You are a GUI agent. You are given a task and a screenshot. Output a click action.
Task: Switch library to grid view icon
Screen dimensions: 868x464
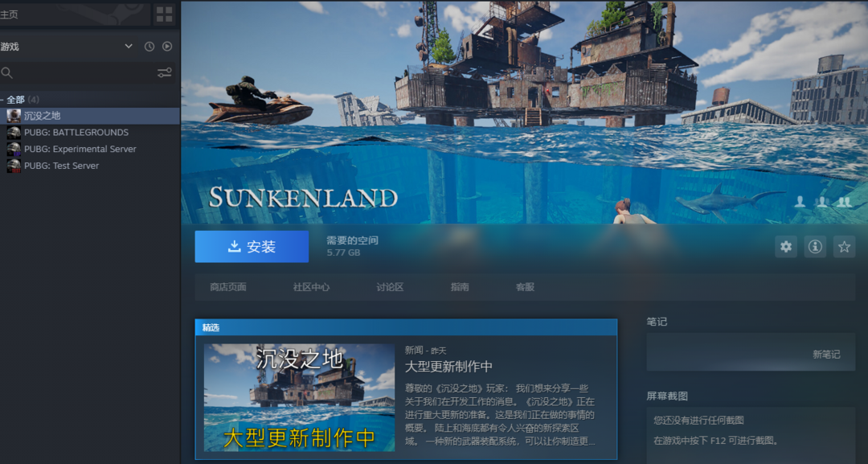click(165, 14)
